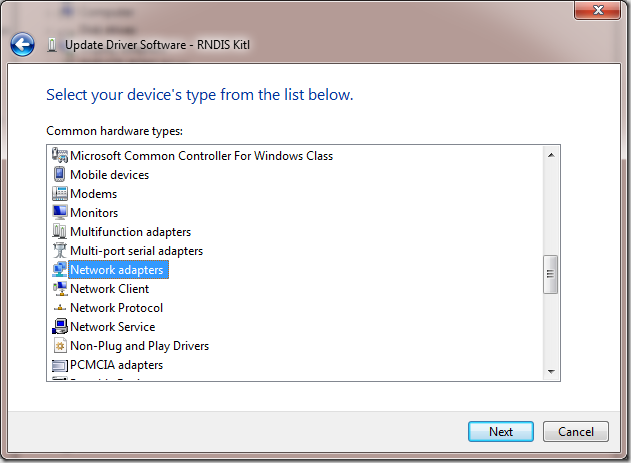Click the Monitors device icon
Screen dimensions: 631x463
(59, 213)
